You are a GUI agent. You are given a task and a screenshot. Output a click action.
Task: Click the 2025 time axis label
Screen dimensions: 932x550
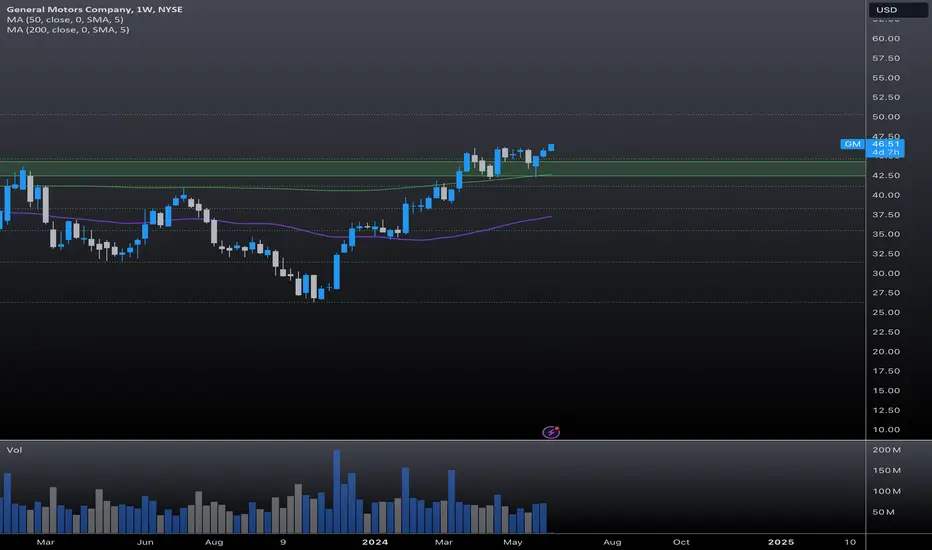(781, 542)
